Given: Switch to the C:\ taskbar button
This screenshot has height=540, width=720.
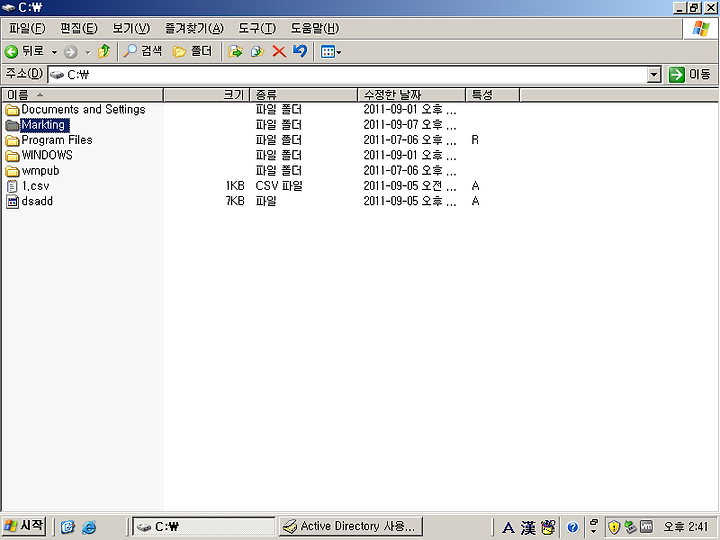Looking at the screenshot, I should [204, 527].
